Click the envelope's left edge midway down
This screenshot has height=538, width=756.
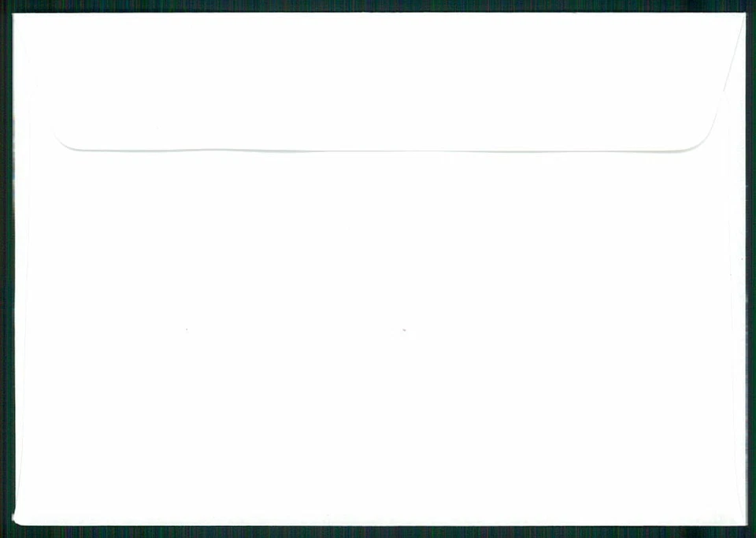coord(14,269)
